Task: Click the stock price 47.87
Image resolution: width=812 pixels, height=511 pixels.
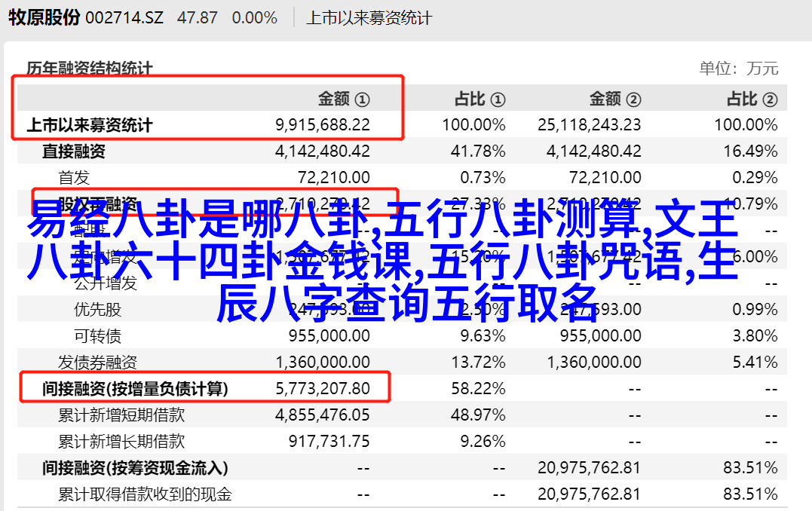Action: click(198, 18)
